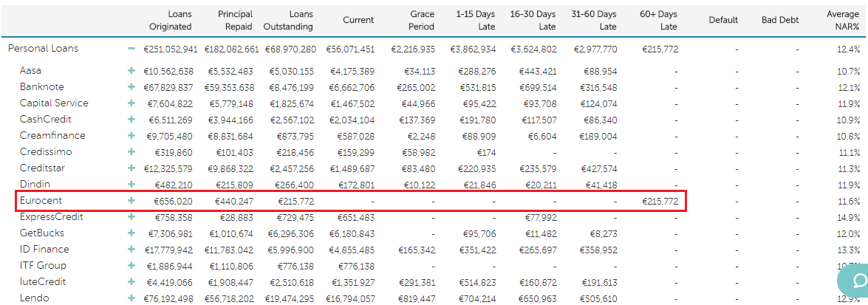The height and width of the screenshot is (305, 868).
Task: Click plus icon next to CashCredit
Action: [x=131, y=120]
